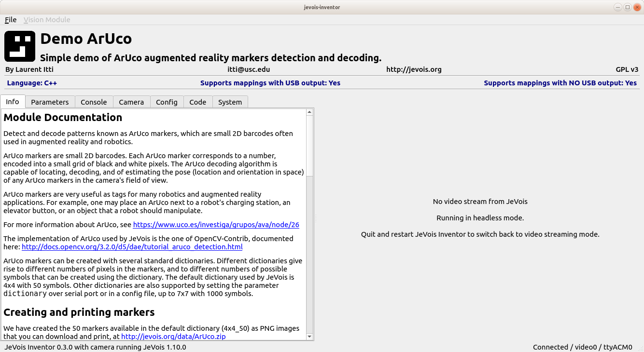Screen dimensions: 644x352
Task: Open the OpenCV aruco detection tutorial link
Action: pos(132,247)
